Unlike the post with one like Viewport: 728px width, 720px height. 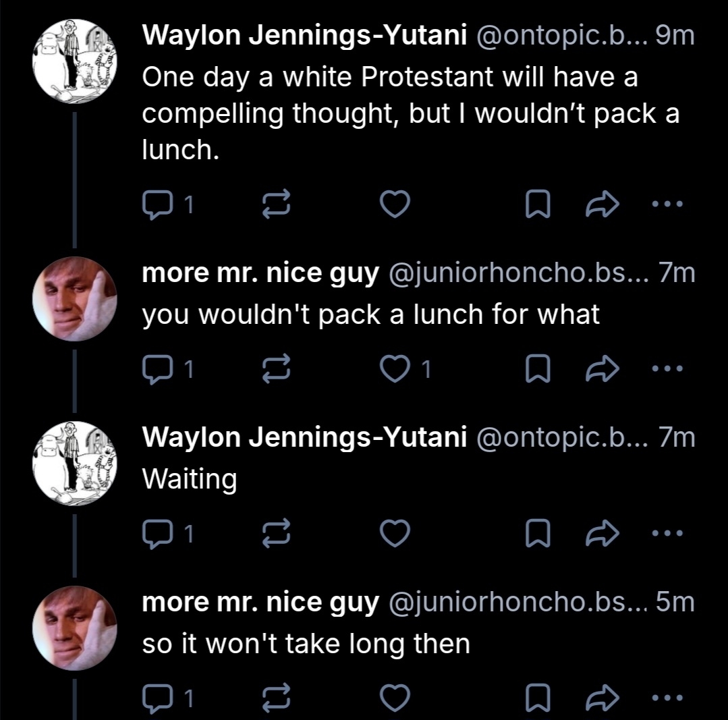click(396, 368)
